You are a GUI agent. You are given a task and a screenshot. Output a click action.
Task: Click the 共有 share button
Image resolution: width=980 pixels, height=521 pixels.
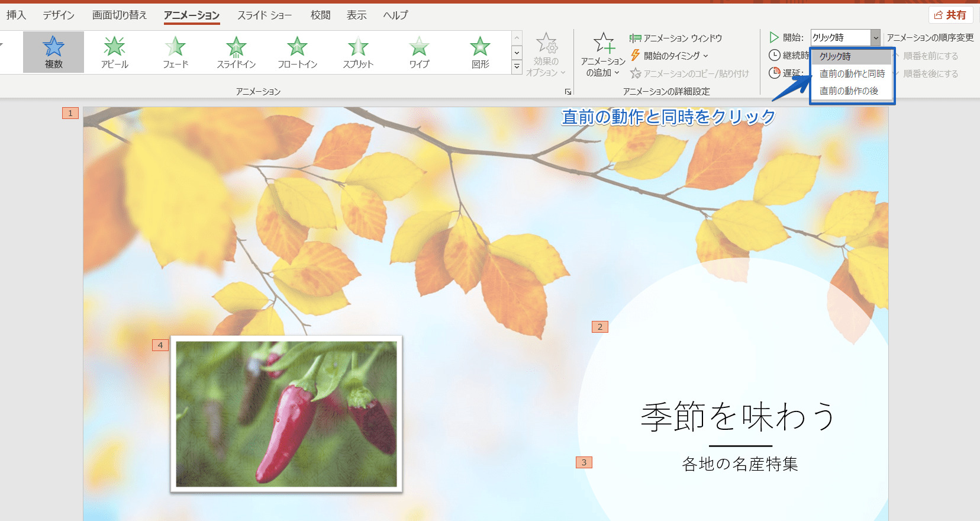pyautogui.click(x=950, y=15)
